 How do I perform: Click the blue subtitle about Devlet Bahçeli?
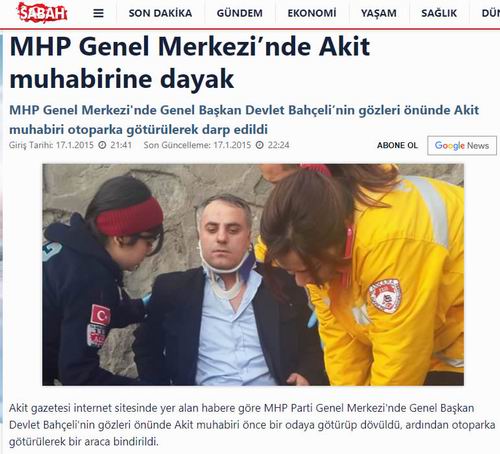coord(244,120)
